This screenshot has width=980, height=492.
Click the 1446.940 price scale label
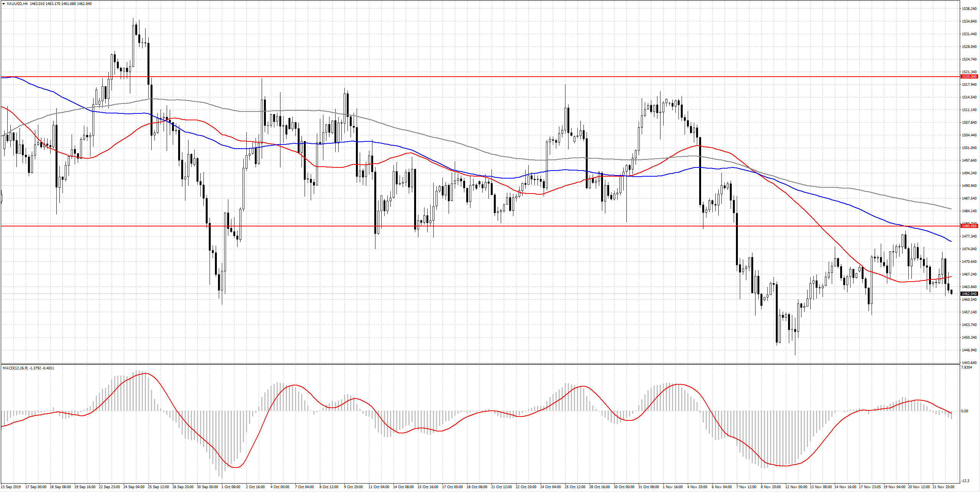pos(969,350)
